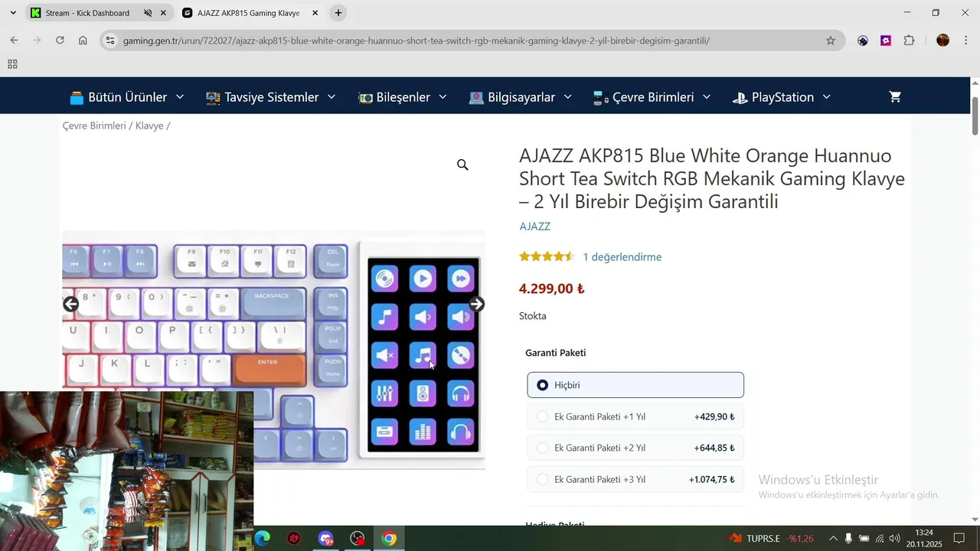
Task: Show the next product image arrow
Action: [476, 305]
